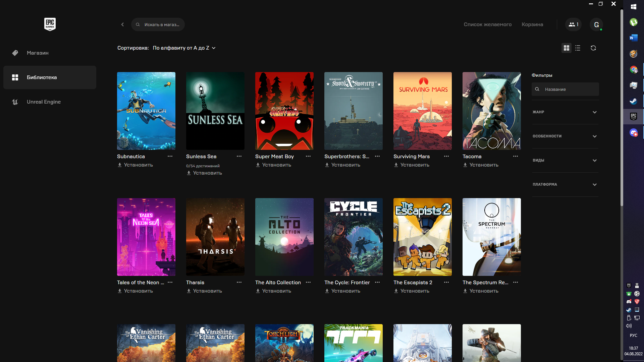Image resolution: width=644 pixels, height=362 pixels.
Task: Open options menu for Super Meat Boy
Action: point(308,157)
